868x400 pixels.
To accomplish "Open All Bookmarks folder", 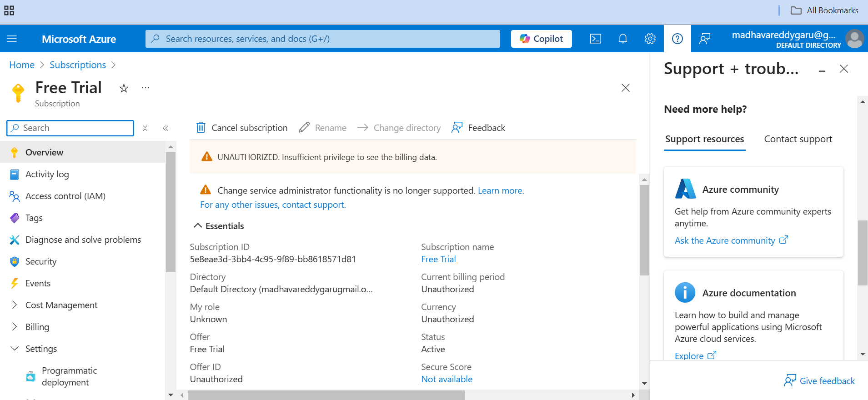I will (x=824, y=10).
